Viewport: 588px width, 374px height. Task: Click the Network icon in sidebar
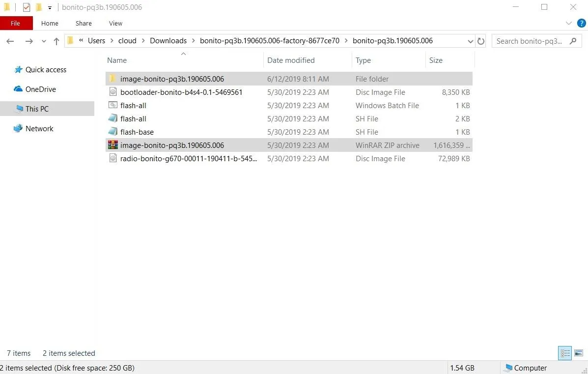coord(18,128)
